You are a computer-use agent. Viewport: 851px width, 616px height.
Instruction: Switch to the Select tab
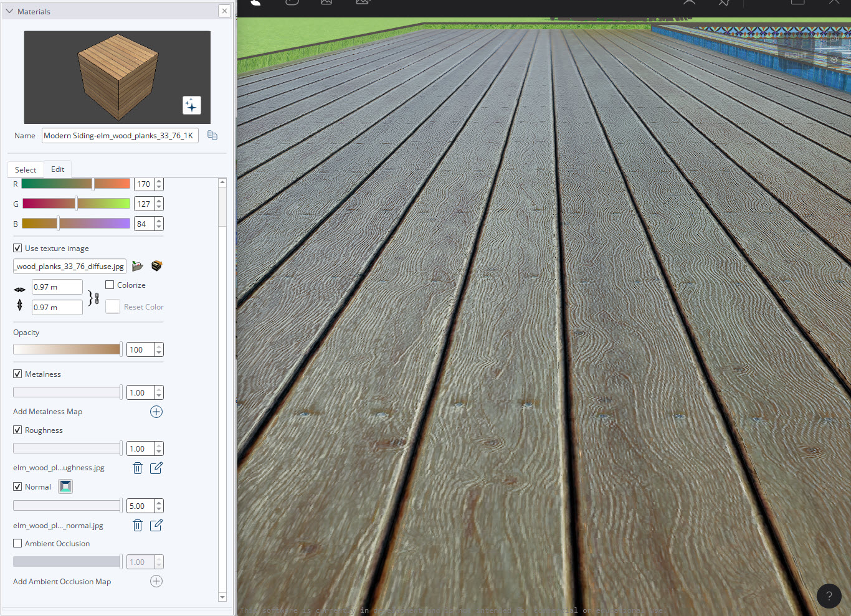pos(25,169)
